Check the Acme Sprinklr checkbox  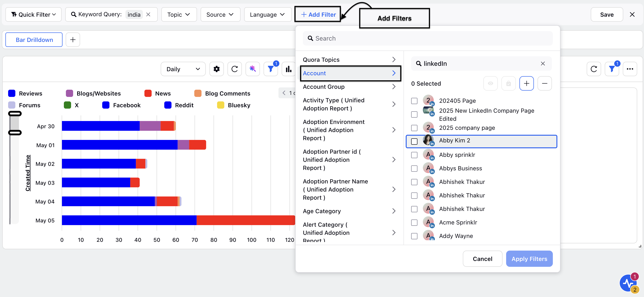coord(414,223)
